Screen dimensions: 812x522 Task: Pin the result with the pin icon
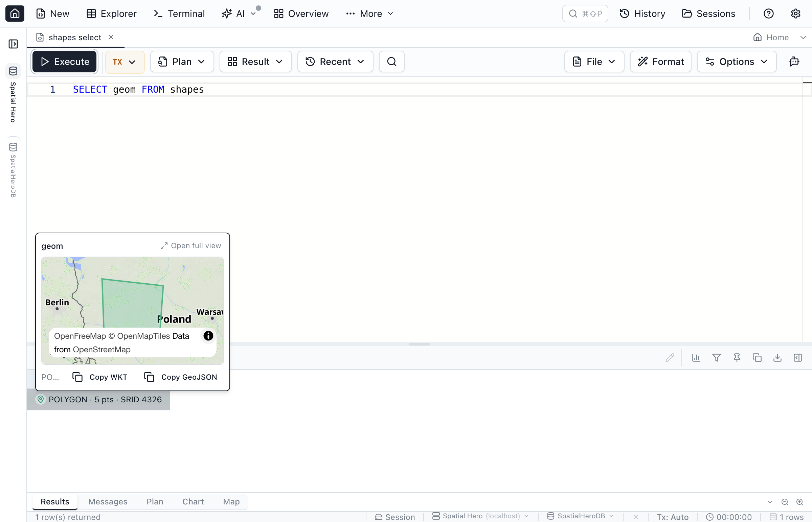click(x=736, y=358)
